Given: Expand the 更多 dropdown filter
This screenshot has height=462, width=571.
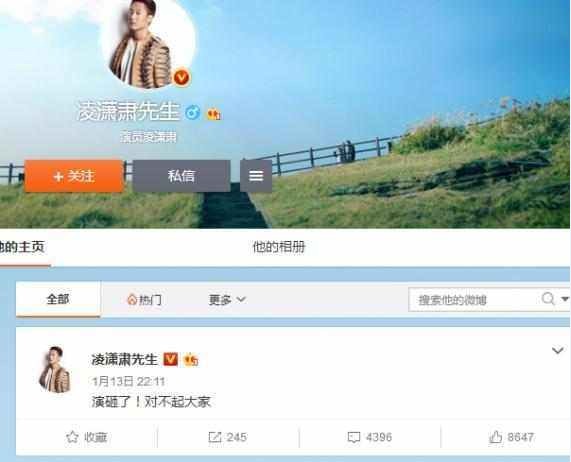Looking at the screenshot, I should (227, 300).
